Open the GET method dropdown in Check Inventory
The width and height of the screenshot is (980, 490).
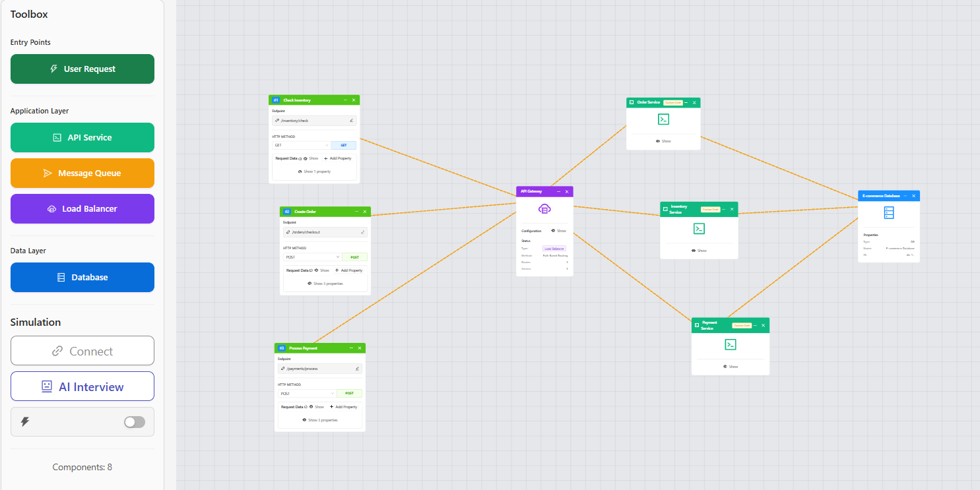click(302, 145)
